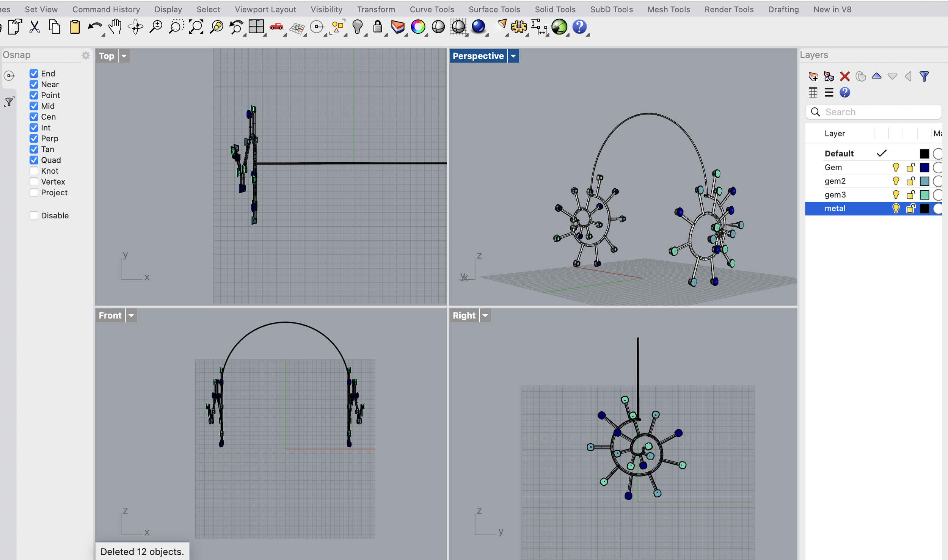Screen dimensions: 948x560
Task: Click the Dimension tool icon
Action: coord(539,27)
